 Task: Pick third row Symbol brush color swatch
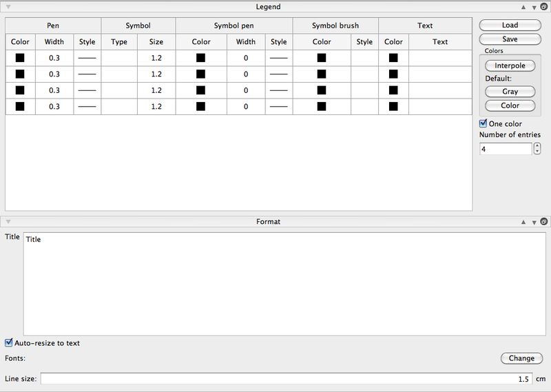point(322,90)
